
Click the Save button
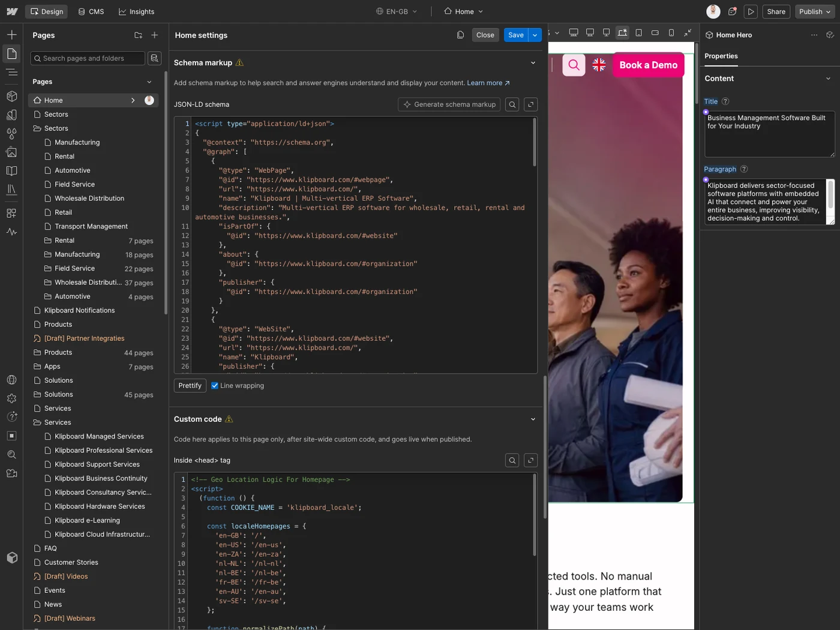(x=516, y=35)
